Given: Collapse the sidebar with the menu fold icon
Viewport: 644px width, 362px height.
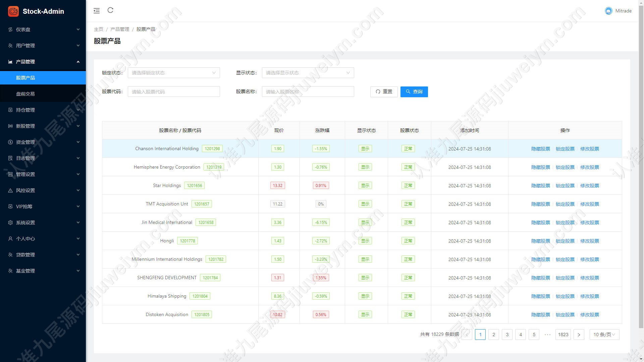Looking at the screenshot, I should tap(97, 11).
